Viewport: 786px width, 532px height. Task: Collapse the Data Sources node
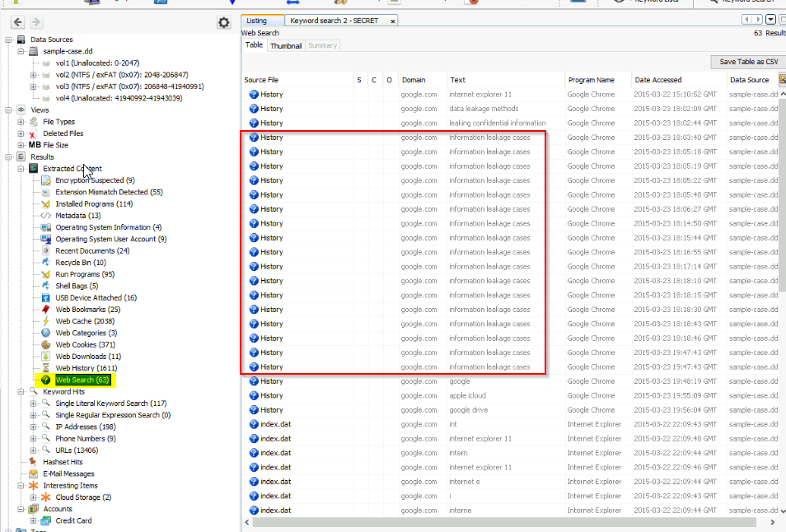coord(8,40)
